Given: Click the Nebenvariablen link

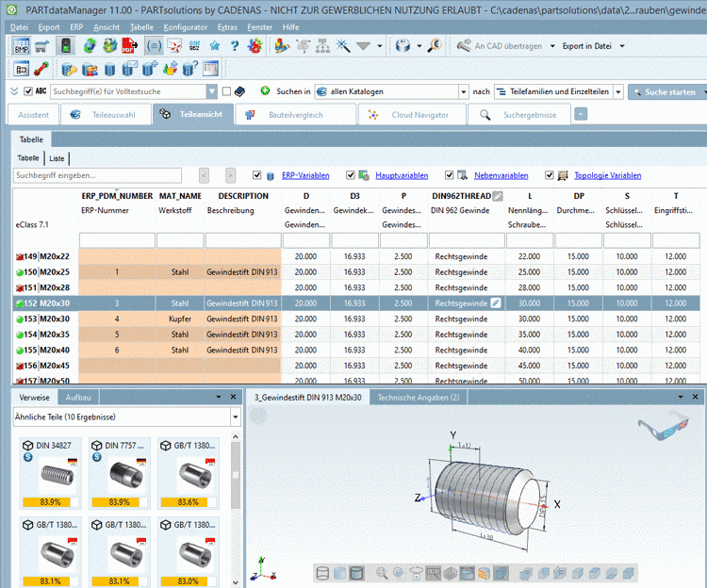Looking at the screenshot, I should tap(501, 175).
